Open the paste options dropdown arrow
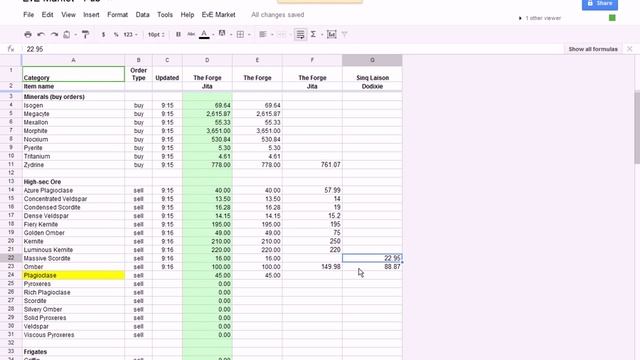The image size is (640, 360). pos(76,35)
